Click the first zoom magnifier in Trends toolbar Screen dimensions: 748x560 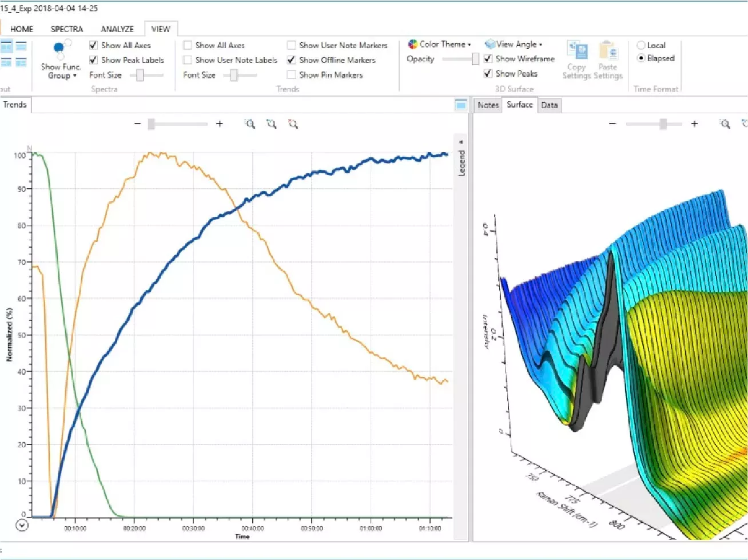[x=250, y=124]
